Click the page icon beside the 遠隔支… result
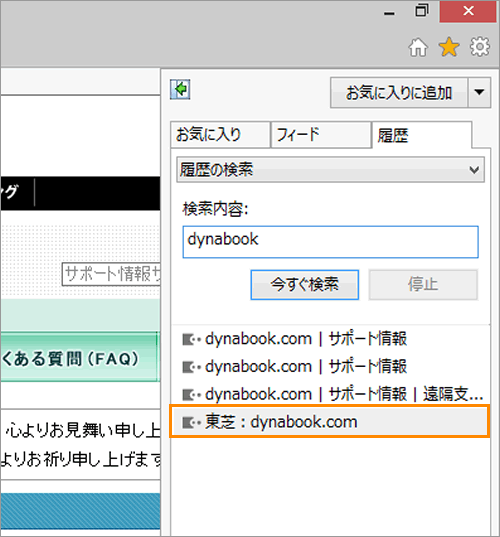The height and width of the screenshot is (537, 500). [x=191, y=395]
